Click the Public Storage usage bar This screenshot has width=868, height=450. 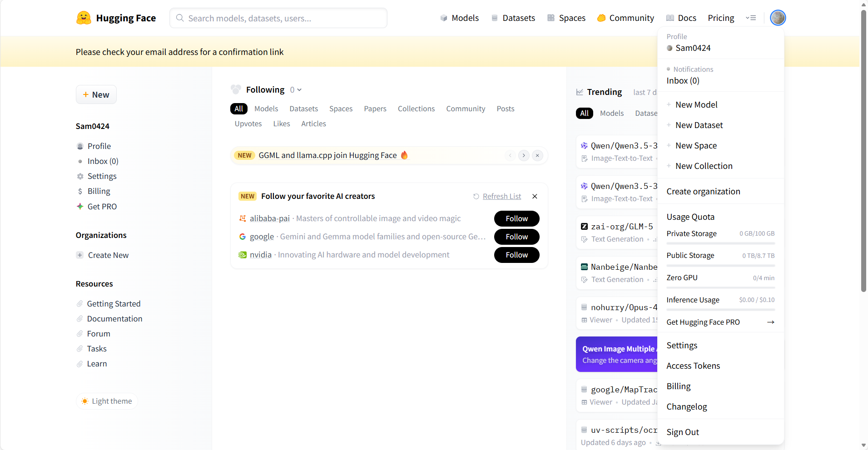point(721,266)
